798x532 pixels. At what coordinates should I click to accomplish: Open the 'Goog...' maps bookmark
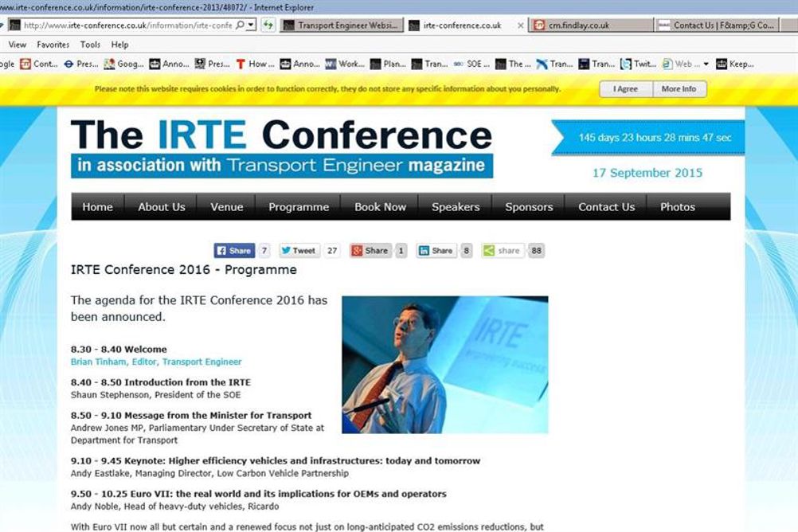(x=123, y=65)
